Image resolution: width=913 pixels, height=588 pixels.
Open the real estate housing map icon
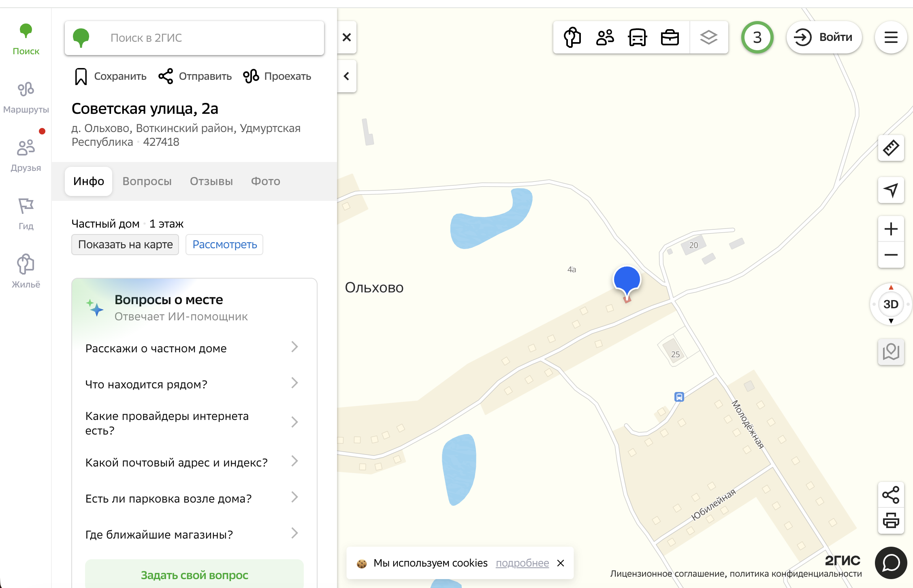(572, 37)
